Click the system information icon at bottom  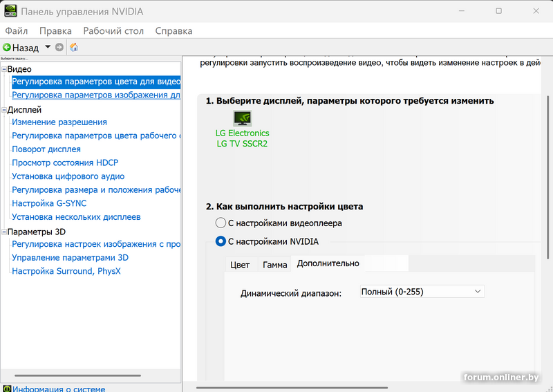(7, 389)
